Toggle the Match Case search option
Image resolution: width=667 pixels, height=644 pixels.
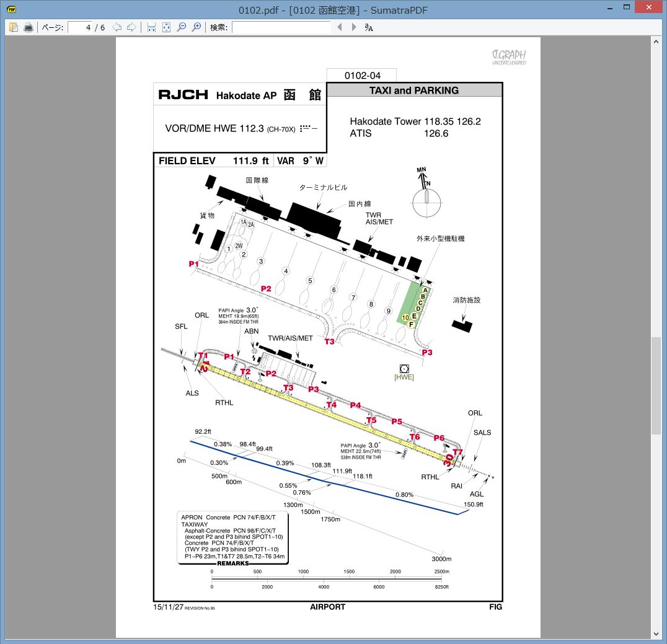(x=369, y=27)
